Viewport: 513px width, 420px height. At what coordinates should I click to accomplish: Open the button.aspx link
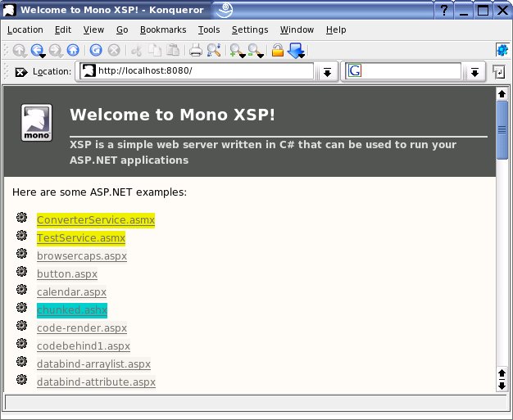coord(67,274)
